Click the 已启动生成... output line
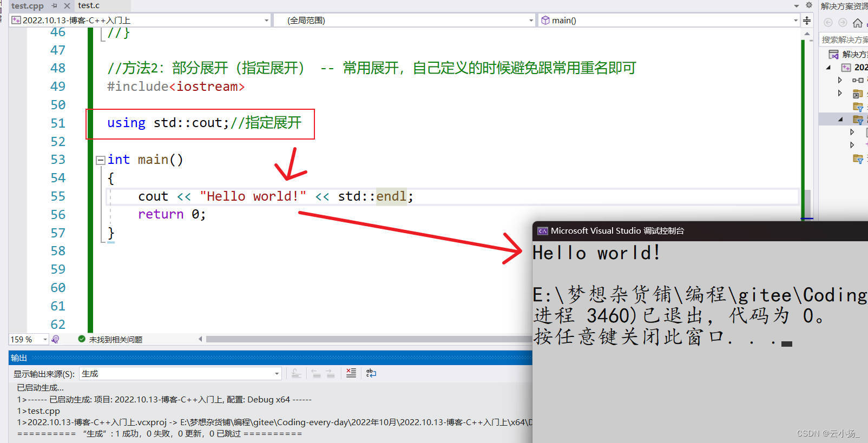The width and height of the screenshot is (868, 443). point(40,388)
